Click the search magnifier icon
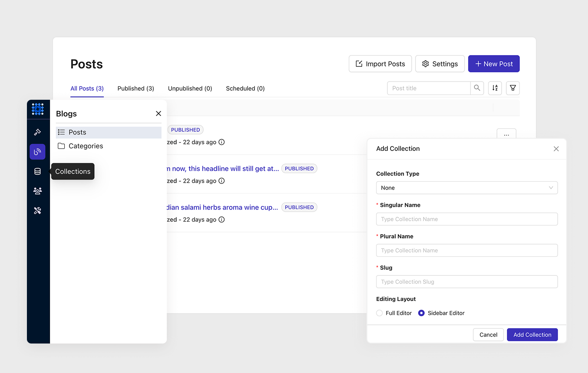 click(x=477, y=88)
